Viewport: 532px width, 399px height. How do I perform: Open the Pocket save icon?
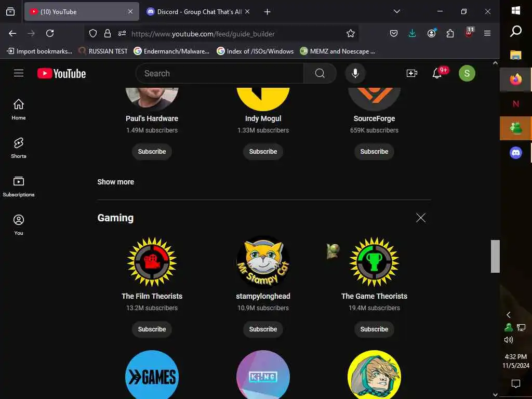tap(394, 33)
